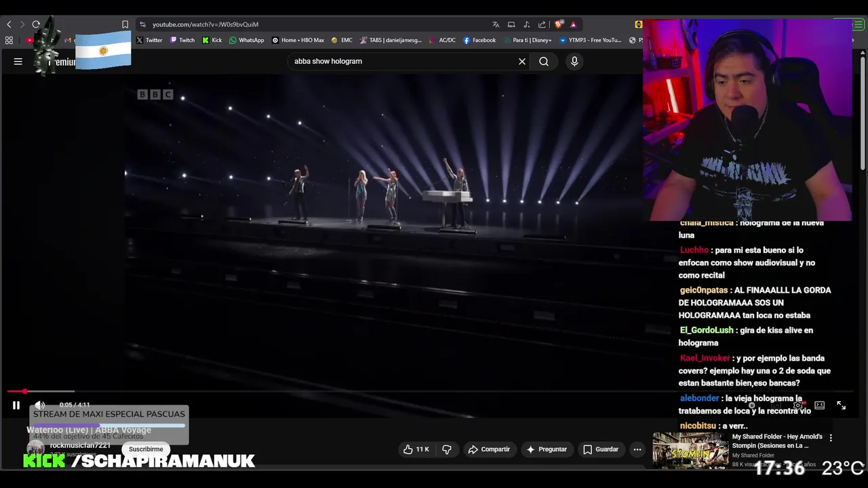Screen dimensions: 868x488
Task: Open the apps grid in bookmarks bar
Action: (9, 40)
